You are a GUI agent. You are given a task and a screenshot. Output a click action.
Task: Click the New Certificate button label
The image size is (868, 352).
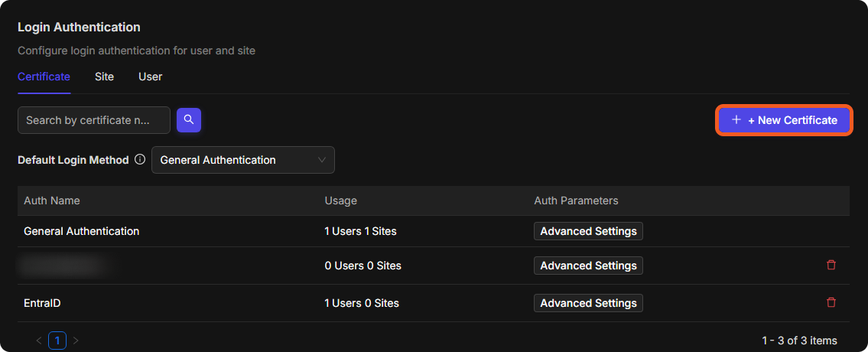[x=792, y=120]
